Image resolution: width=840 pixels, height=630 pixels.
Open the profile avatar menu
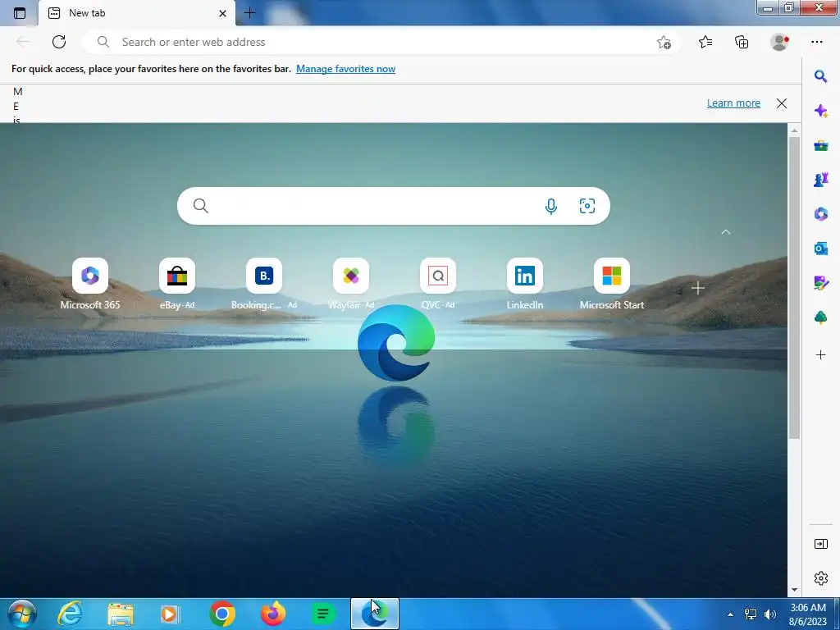click(779, 42)
